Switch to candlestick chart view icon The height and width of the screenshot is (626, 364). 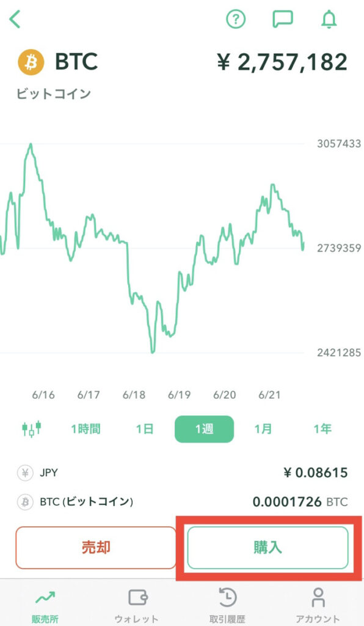click(x=32, y=429)
